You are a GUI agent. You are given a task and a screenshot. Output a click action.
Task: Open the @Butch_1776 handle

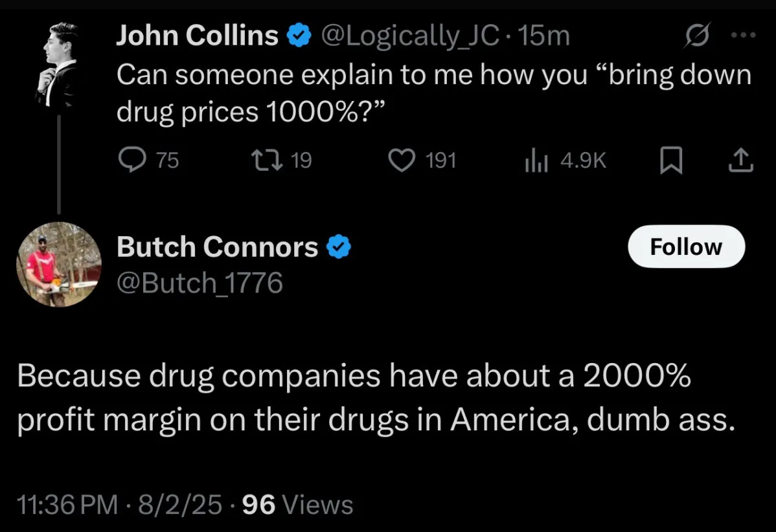click(x=200, y=283)
